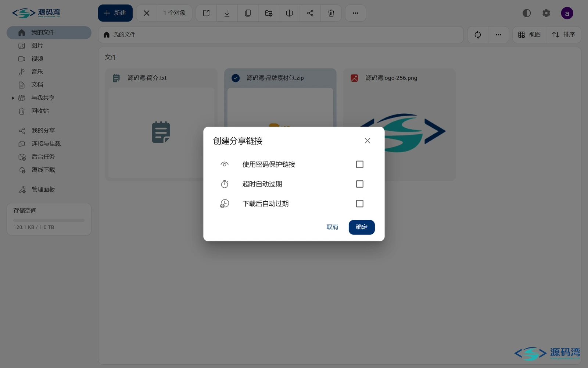This screenshot has height=368, width=588.
Task: Select the 源码湾-简介.txt file card
Action: [x=161, y=124]
